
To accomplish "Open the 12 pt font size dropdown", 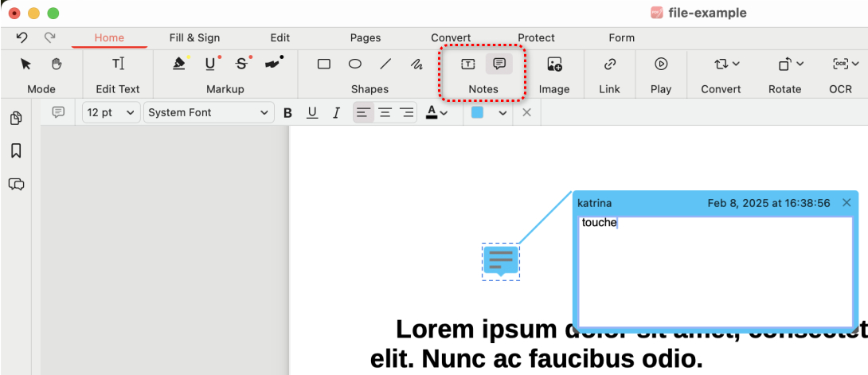I will coord(111,113).
